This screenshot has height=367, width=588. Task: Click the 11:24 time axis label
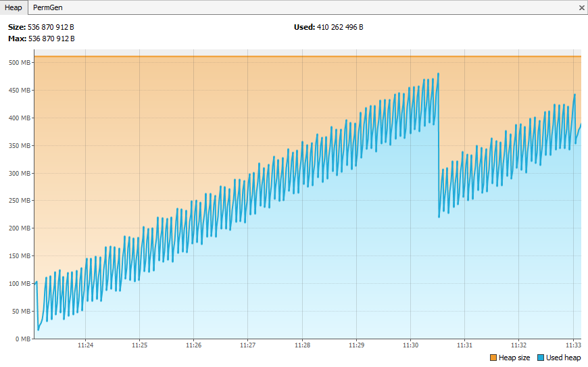tap(85, 345)
